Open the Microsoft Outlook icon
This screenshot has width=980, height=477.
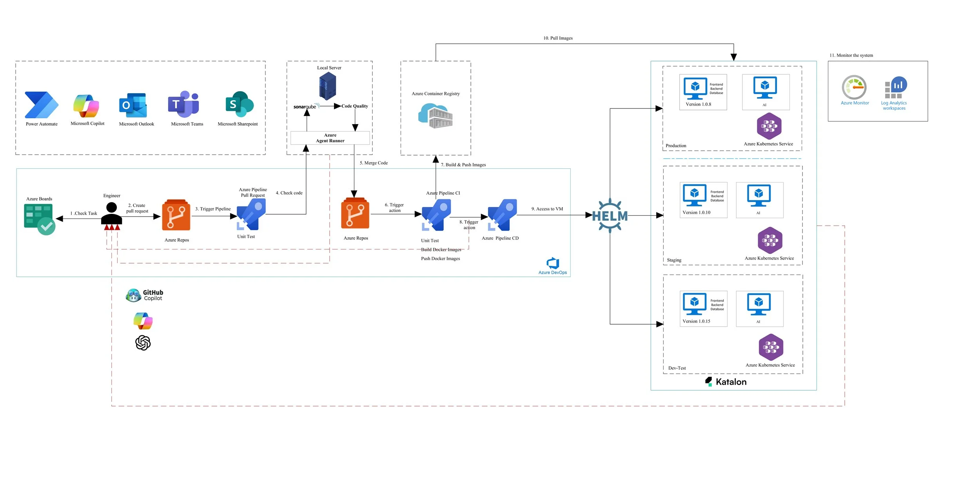click(133, 107)
